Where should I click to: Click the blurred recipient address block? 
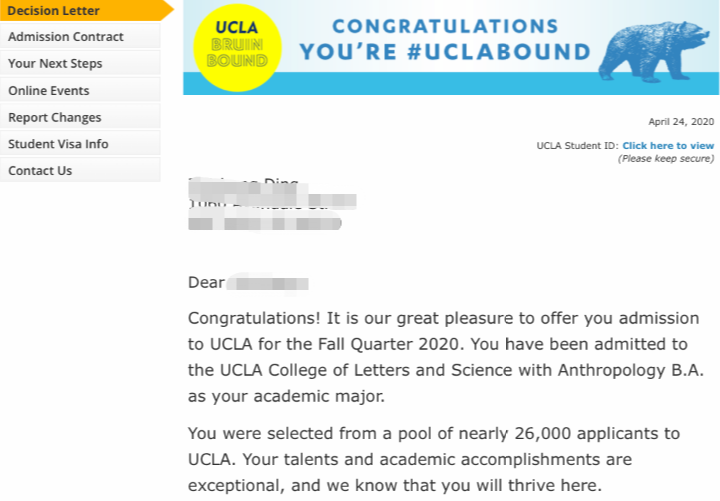[272, 203]
